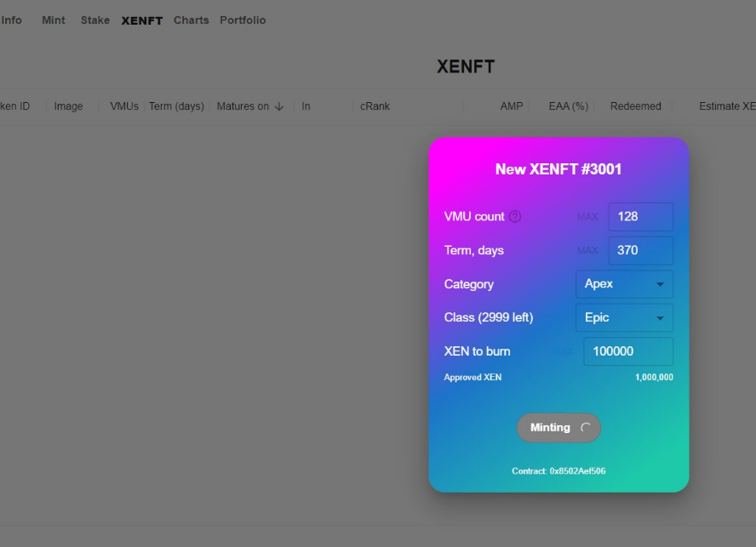Image resolution: width=756 pixels, height=547 pixels.
Task: Focus the Term days input field
Action: (641, 250)
